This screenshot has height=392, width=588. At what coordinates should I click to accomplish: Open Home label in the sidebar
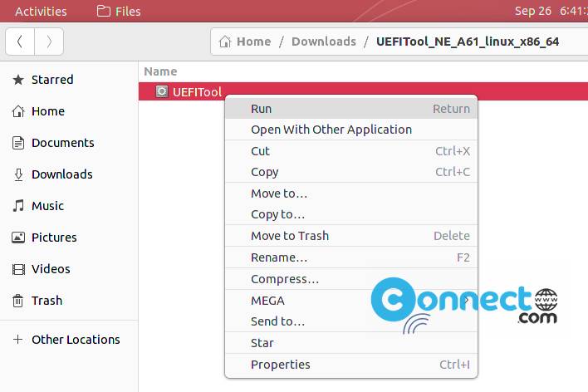[48, 111]
